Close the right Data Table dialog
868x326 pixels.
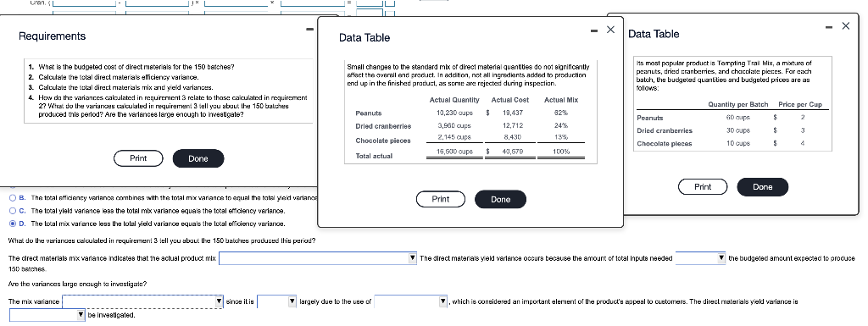click(845, 26)
